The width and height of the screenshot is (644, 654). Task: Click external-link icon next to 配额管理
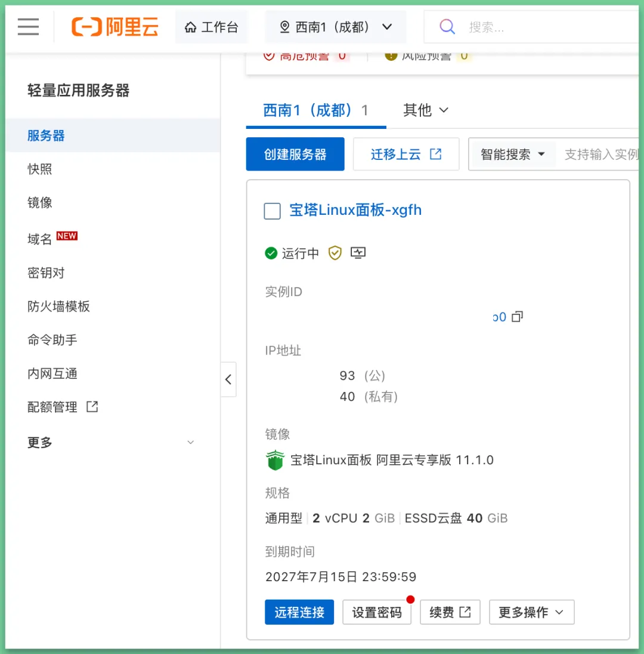92,406
